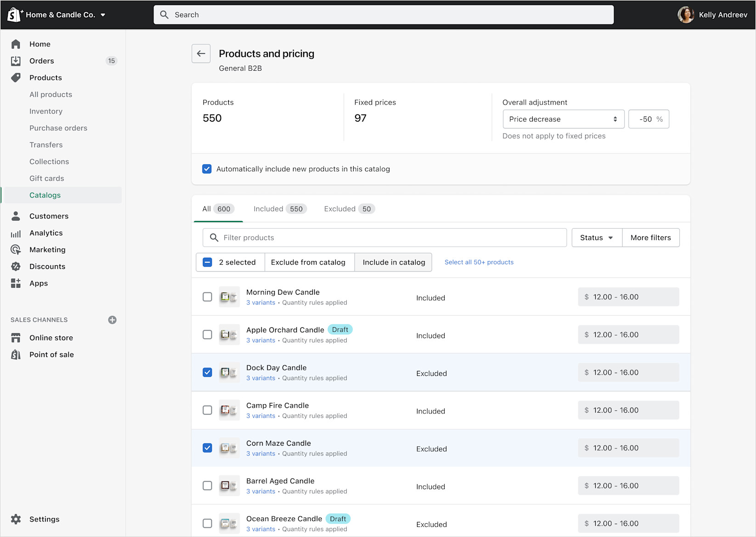Click the Orders count badge 15
The height and width of the screenshot is (537, 756).
[x=111, y=61]
